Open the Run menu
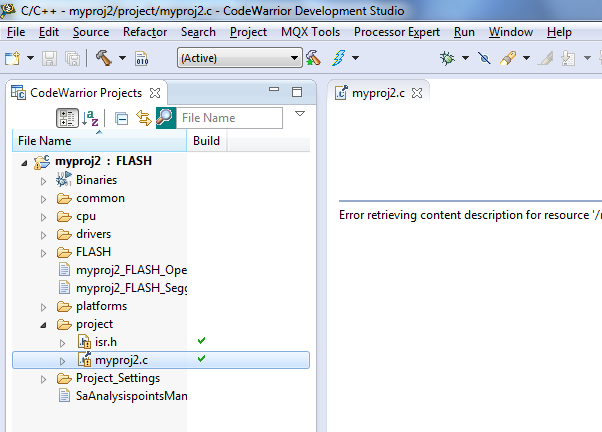This screenshot has width=602, height=432. coord(464,32)
